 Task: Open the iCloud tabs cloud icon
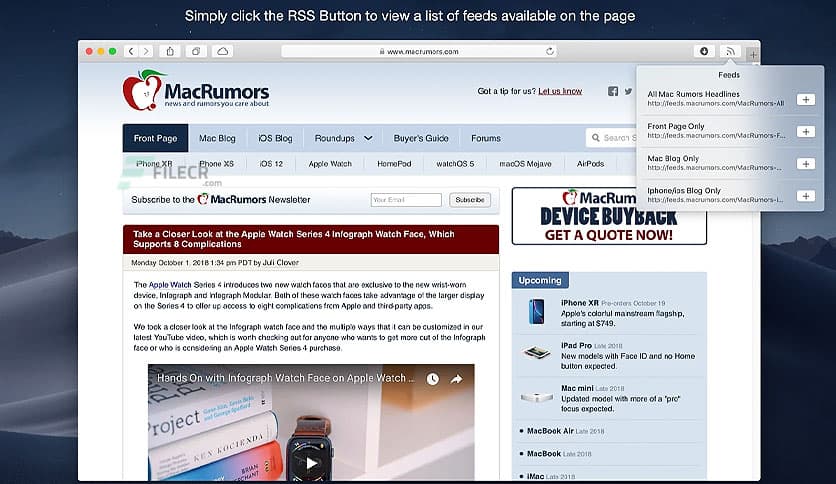[222, 51]
